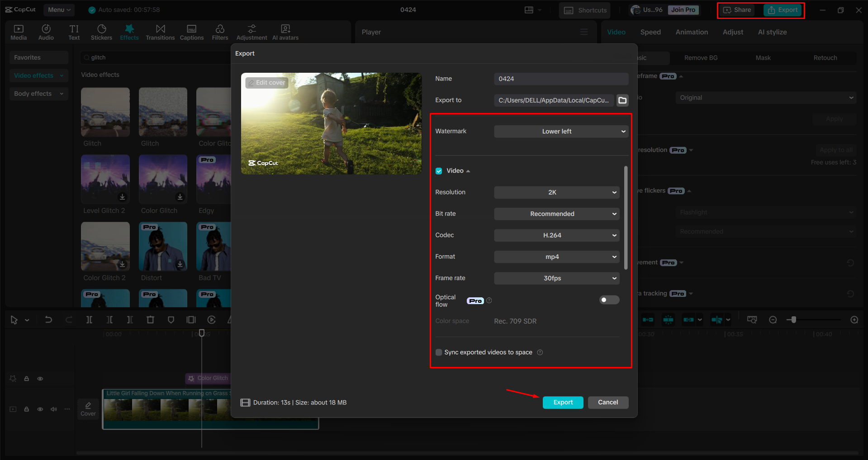
Task: Collapse the Video export section
Action: click(468, 171)
